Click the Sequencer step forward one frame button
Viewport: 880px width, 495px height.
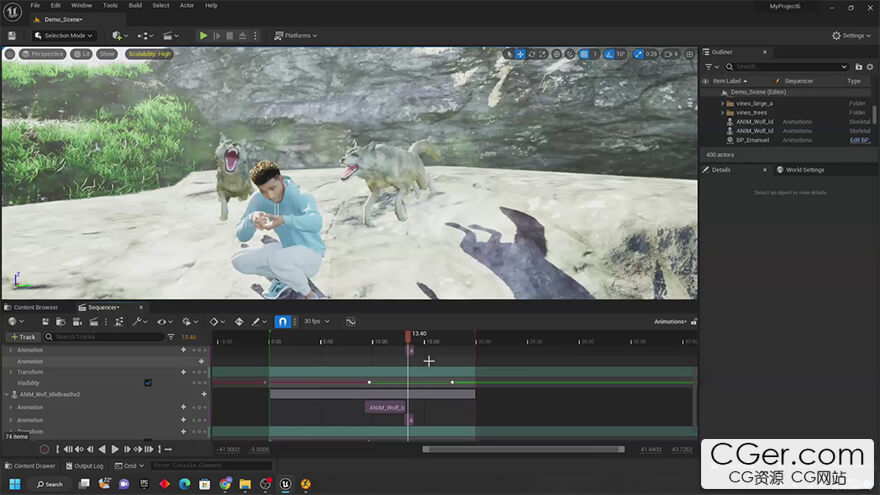pos(127,449)
